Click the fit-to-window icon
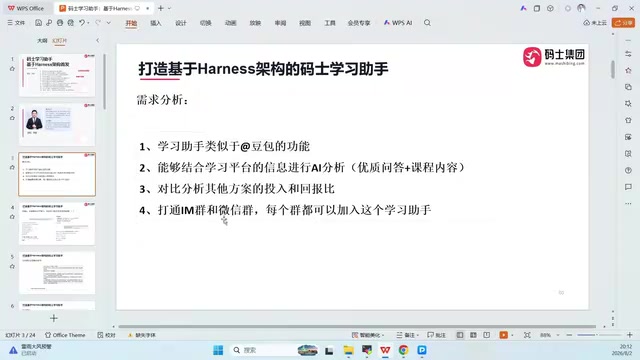The height and width of the screenshot is (360, 640). [x=527, y=335]
